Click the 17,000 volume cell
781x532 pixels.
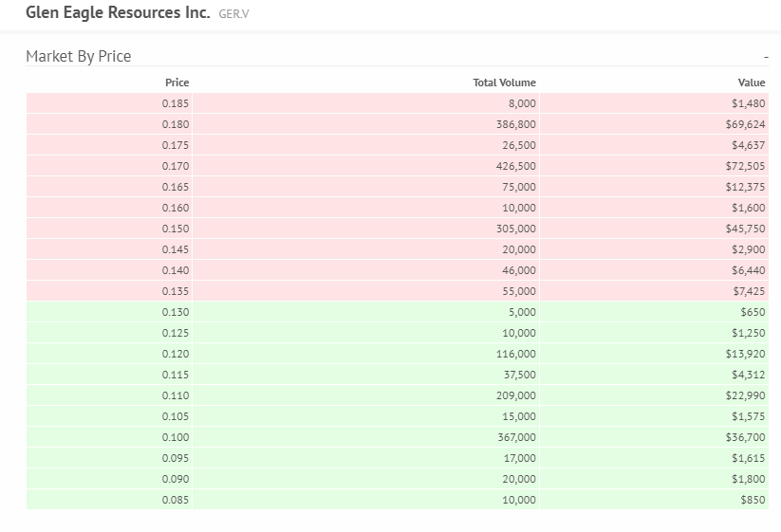coord(519,458)
